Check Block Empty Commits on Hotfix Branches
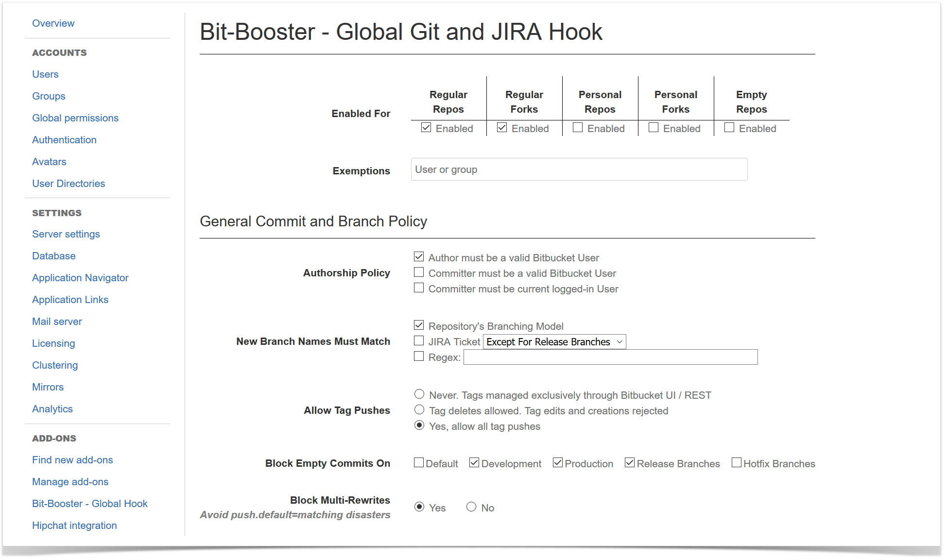Screen dimensions: 947x560 coord(737,462)
